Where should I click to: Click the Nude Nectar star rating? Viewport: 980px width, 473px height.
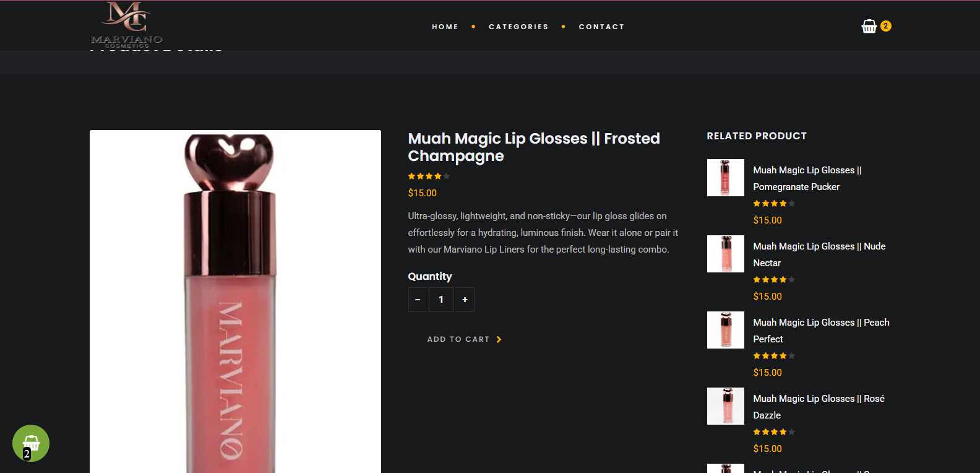(774, 280)
